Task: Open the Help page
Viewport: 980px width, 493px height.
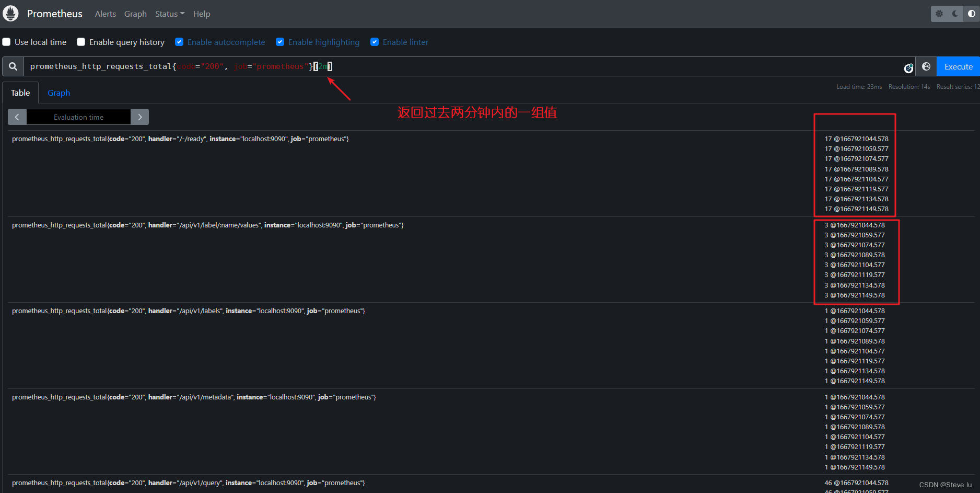Action: (202, 14)
